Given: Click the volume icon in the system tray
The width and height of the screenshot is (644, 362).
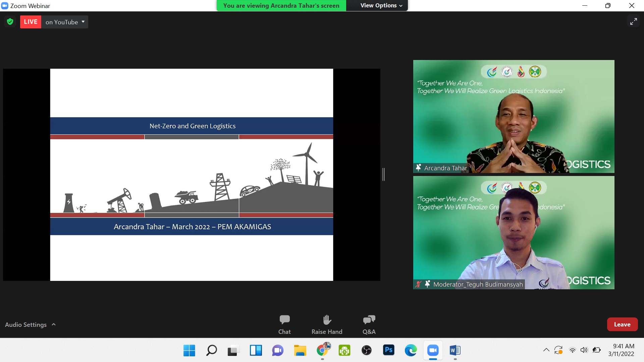Looking at the screenshot, I should pos(585,350).
